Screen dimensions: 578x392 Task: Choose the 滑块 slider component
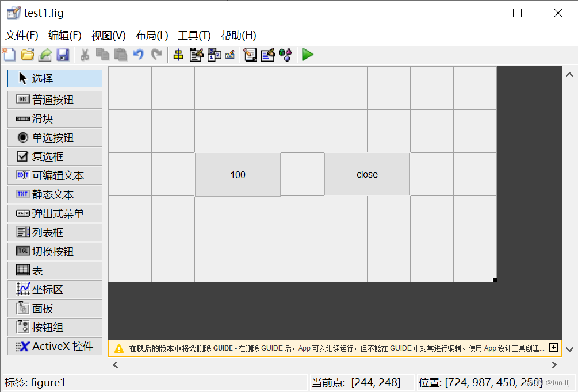click(55, 118)
